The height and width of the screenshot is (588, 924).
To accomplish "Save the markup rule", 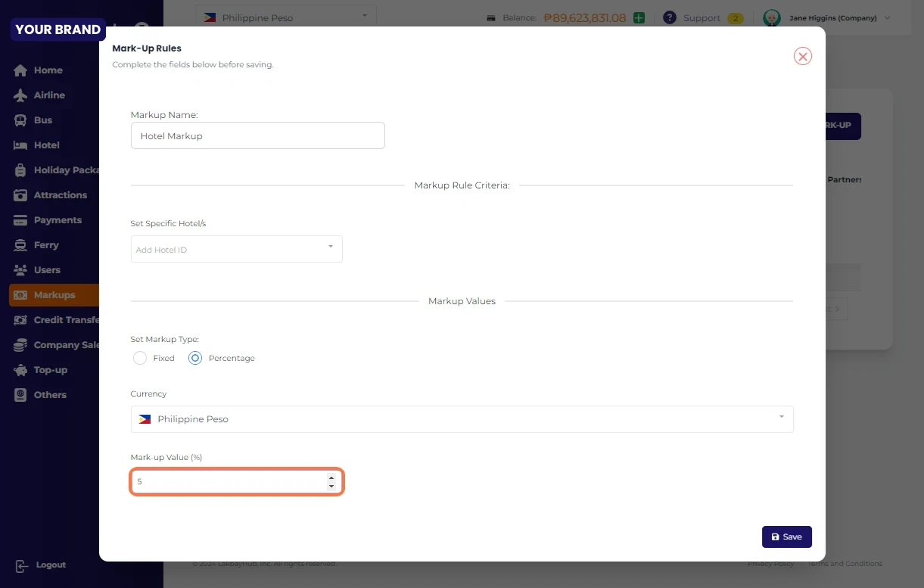I will coord(786,537).
